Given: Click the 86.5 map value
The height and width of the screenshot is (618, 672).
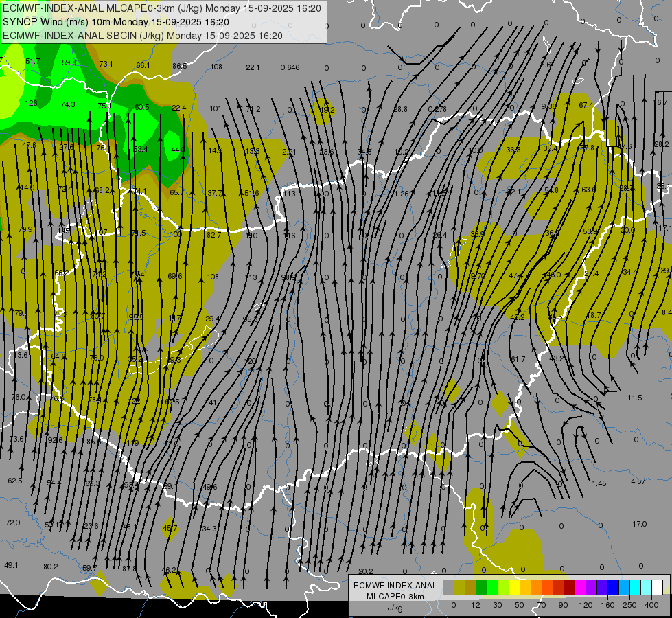Looking at the screenshot, I should point(180,66).
